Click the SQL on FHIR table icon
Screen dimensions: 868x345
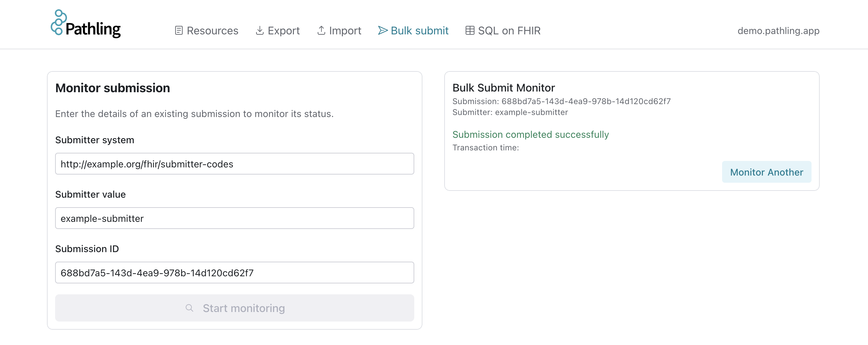pyautogui.click(x=470, y=30)
